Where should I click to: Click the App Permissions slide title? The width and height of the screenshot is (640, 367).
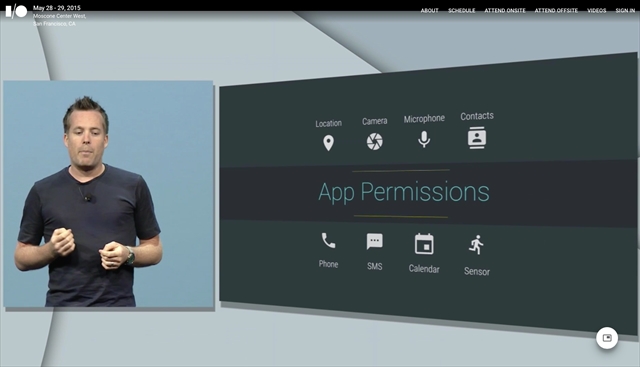point(404,192)
